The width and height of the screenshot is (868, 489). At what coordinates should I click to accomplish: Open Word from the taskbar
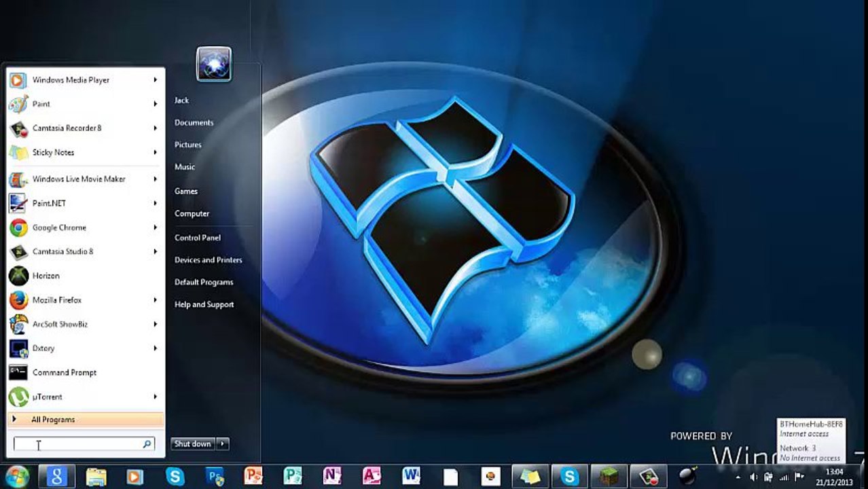411,477
